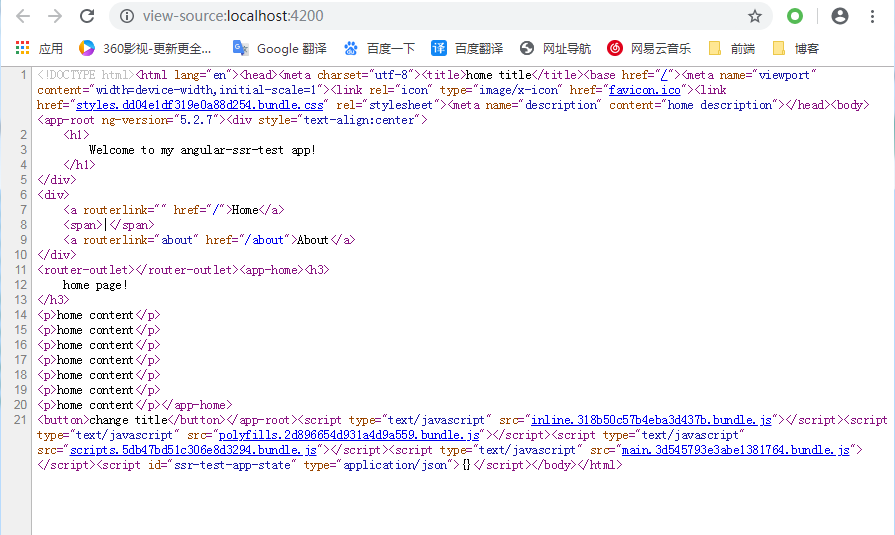
Task: Click the Home anchor text on line 7
Action: point(245,210)
